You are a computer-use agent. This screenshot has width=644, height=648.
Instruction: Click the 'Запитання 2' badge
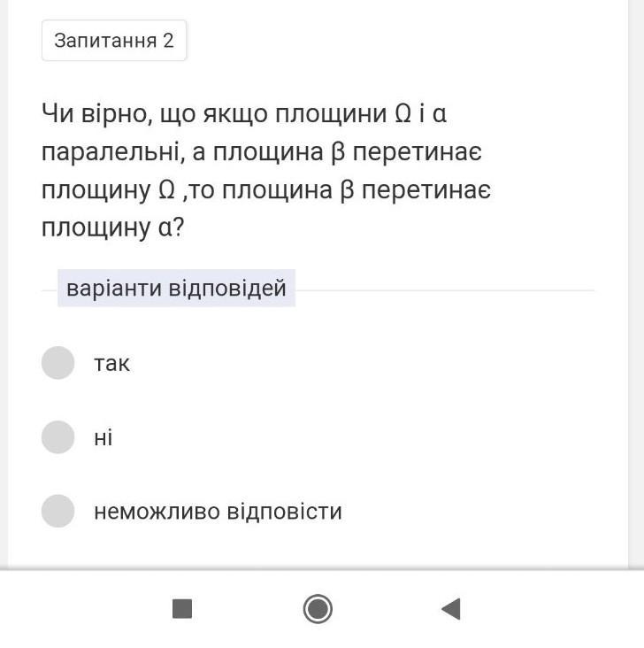(x=114, y=41)
